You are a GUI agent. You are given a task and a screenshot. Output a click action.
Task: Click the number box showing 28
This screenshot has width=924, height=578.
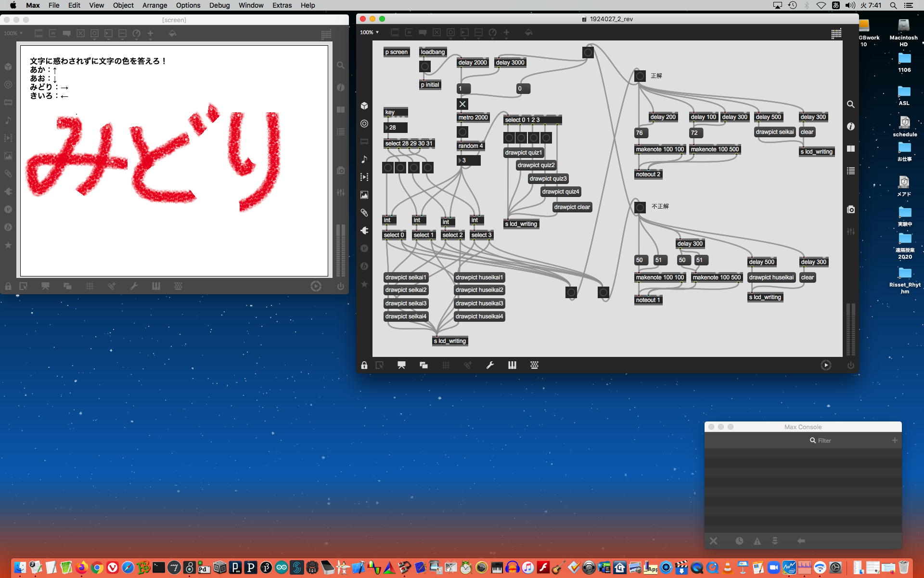tap(396, 128)
